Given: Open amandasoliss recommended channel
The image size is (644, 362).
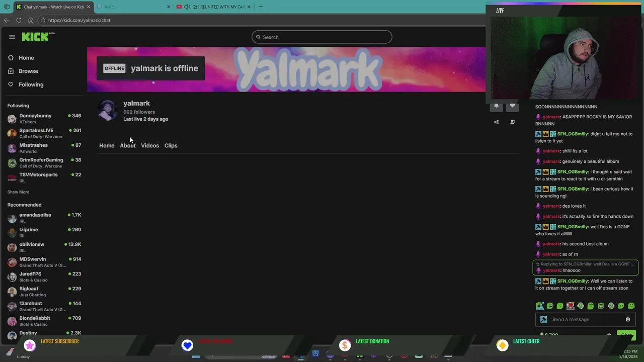Looking at the screenshot, I should point(44,218).
